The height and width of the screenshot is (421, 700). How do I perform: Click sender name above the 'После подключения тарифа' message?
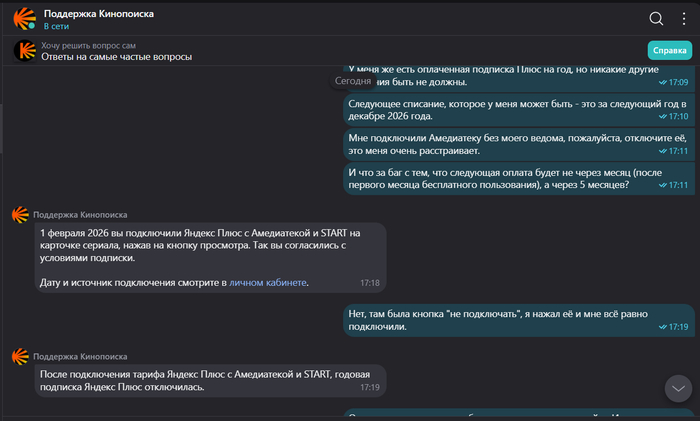click(x=80, y=355)
